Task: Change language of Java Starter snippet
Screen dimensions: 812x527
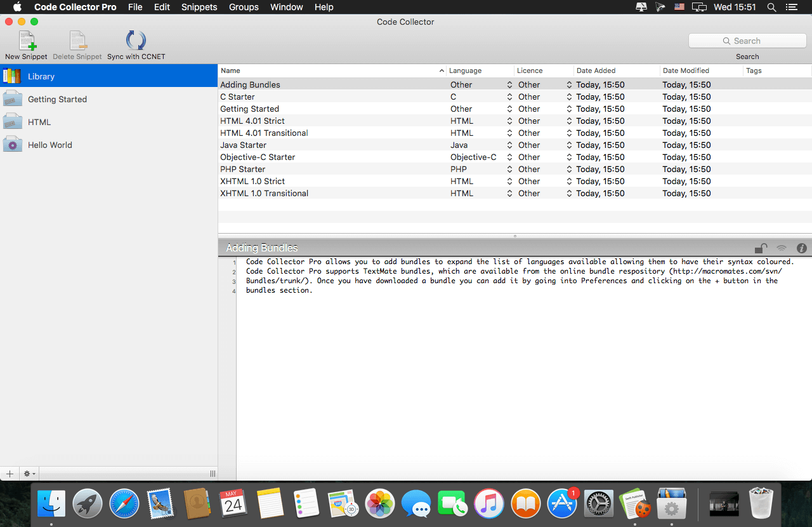Action: pos(480,145)
